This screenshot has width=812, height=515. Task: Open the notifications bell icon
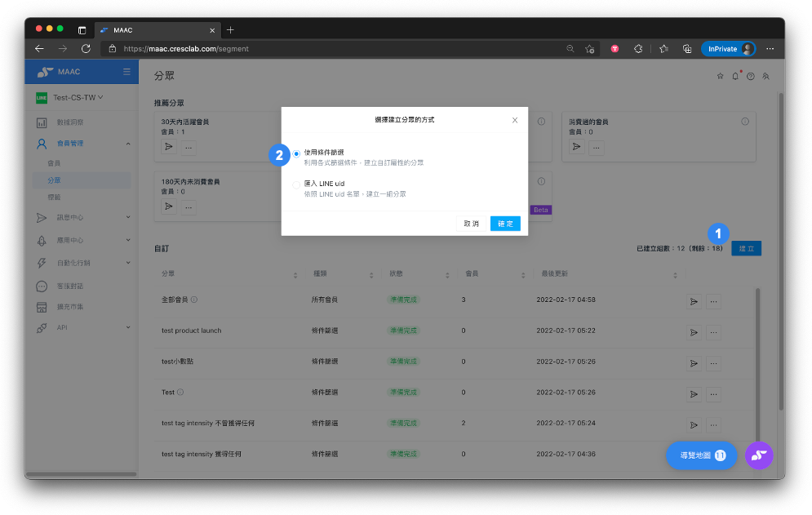pos(735,76)
